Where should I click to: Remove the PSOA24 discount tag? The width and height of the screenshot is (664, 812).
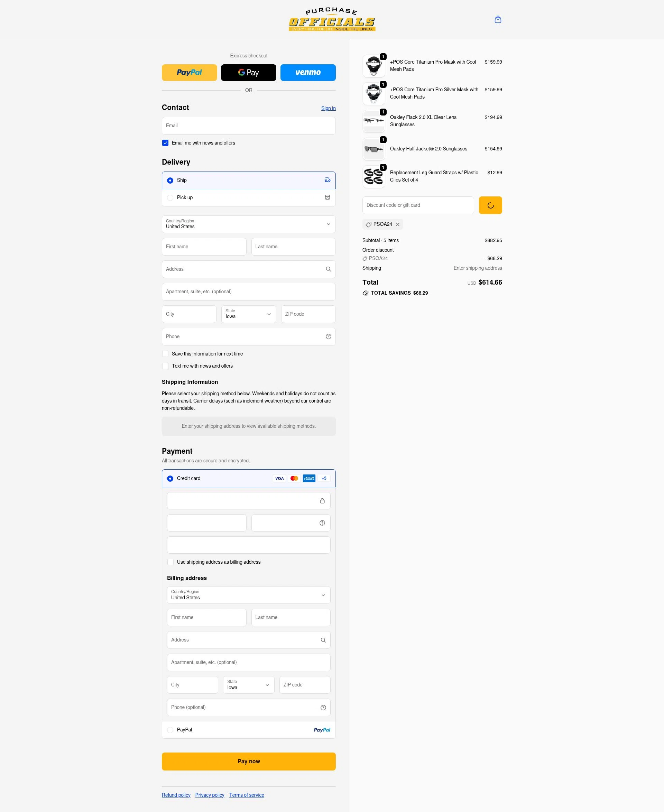tap(398, 224)
